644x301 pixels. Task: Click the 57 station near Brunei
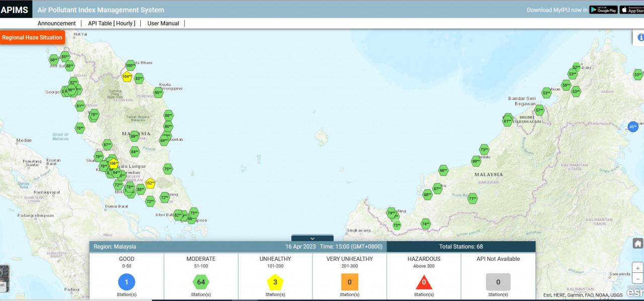539,110
